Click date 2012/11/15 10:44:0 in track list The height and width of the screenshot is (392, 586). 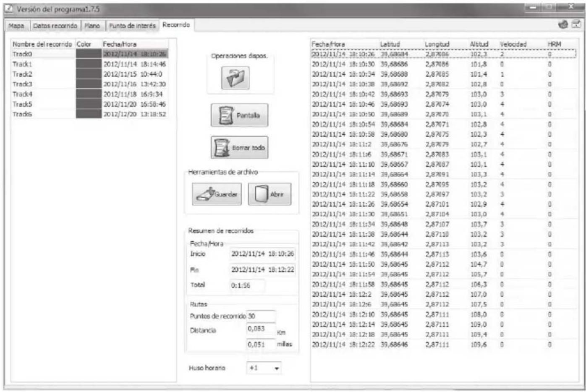(133, 74)
